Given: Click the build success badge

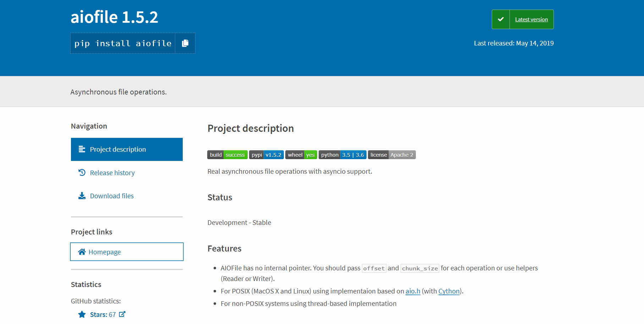Looking at the screenshot, I should [227, 155].
